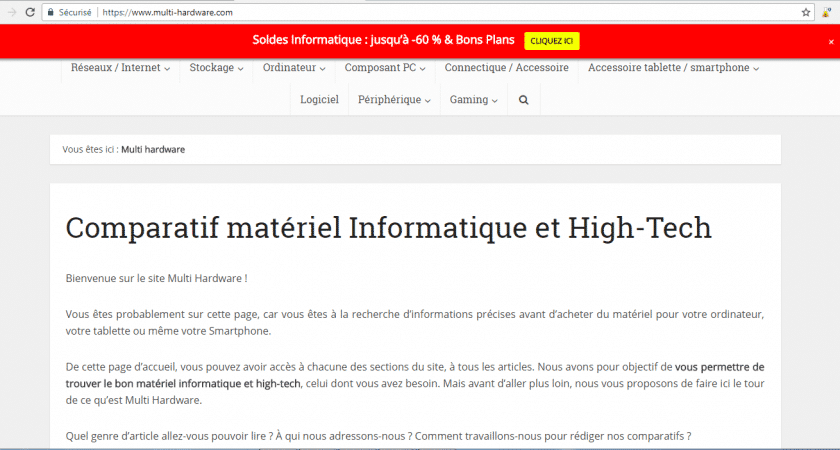Open the Logiciel menu item

tap(319, 100)
